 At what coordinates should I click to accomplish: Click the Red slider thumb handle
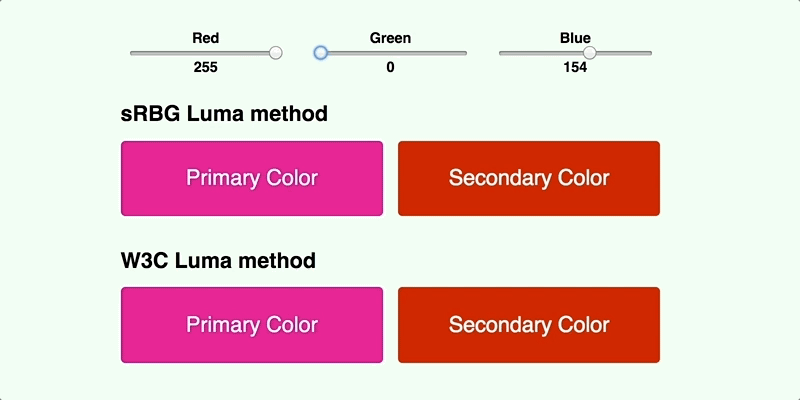[x=276, y=53]
